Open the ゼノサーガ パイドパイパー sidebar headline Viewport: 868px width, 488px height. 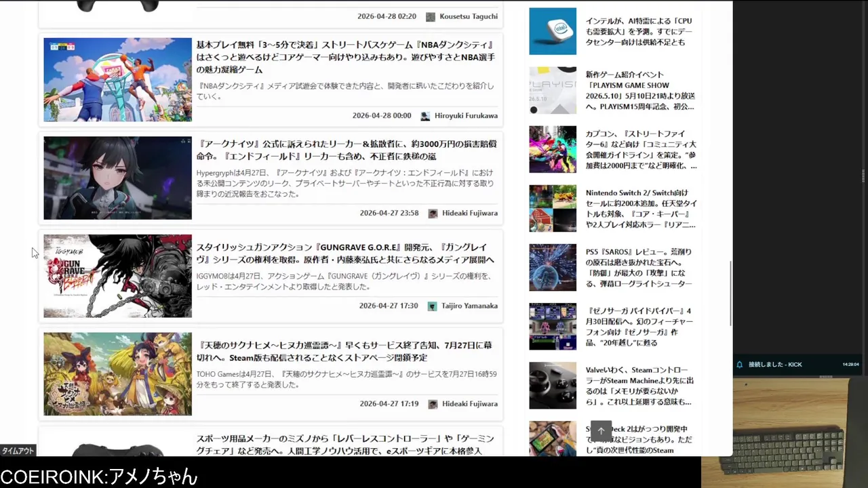[639, 326]
